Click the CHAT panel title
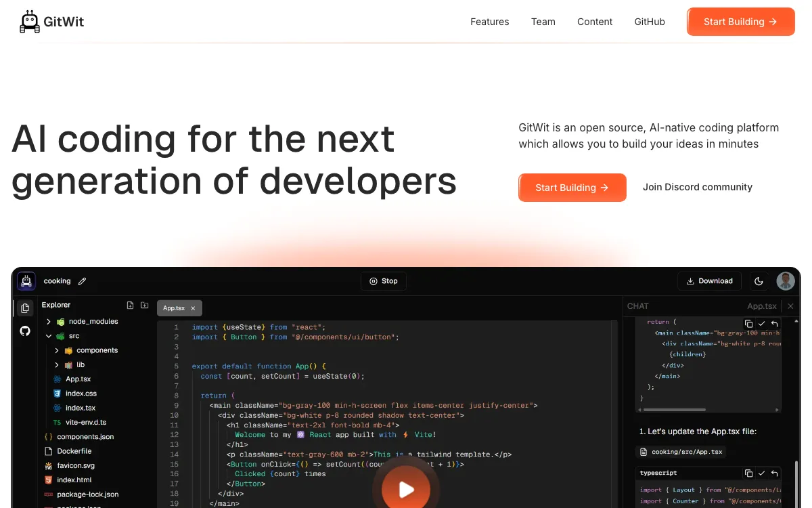812x508 pixels. click(637, 306)
